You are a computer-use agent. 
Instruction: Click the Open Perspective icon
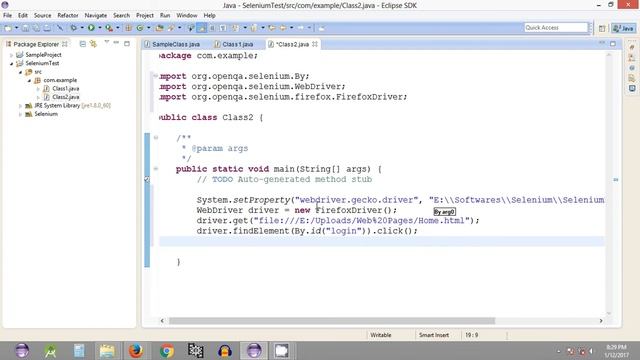602,28
